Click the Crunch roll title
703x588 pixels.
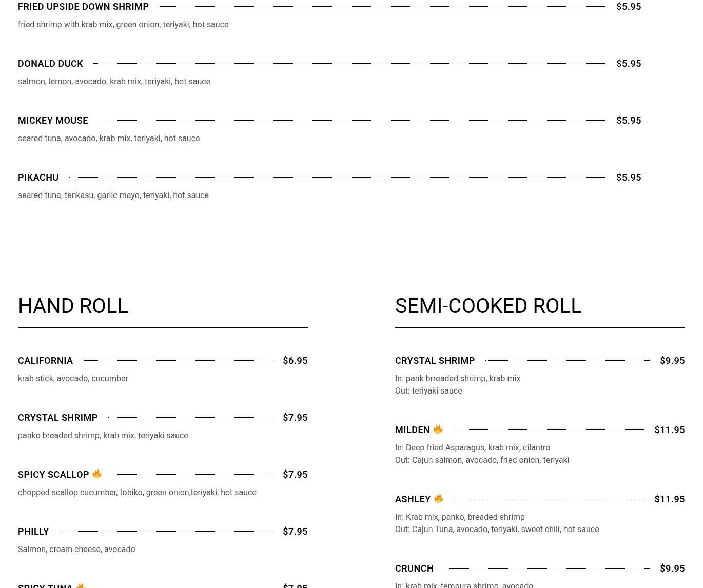[414, 569]
